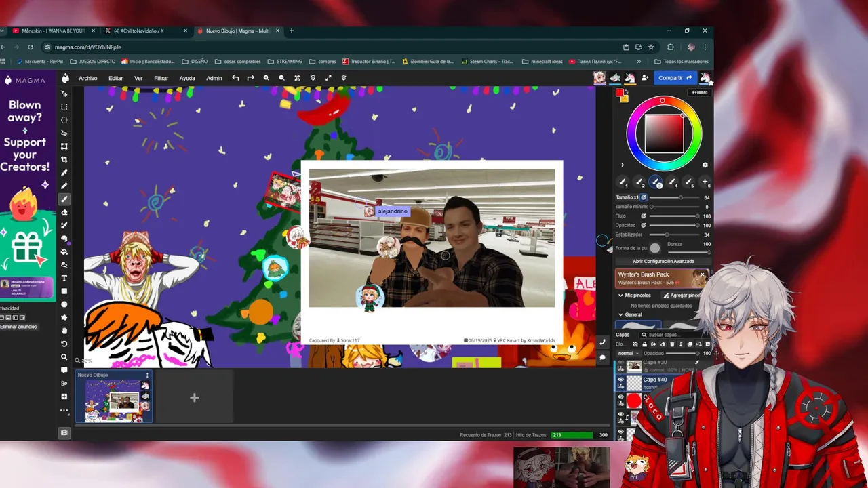The height and width of the screenshot is (488, 868).
Task: Click the red foreground color swatch
Action: pos(620,94)
